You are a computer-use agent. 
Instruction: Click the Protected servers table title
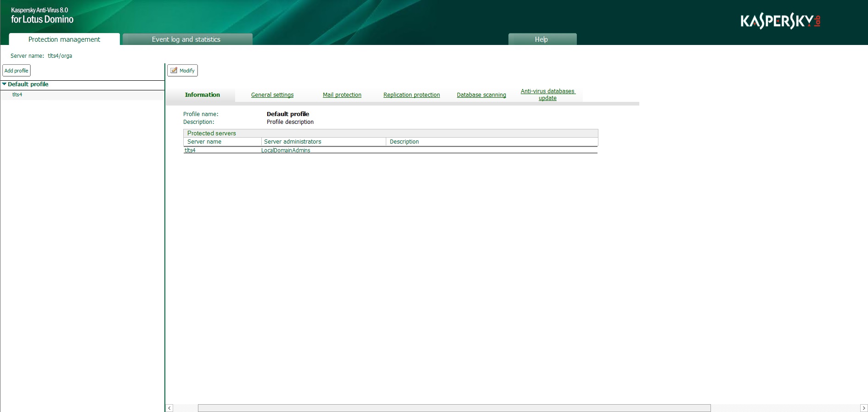click(212, 134)
